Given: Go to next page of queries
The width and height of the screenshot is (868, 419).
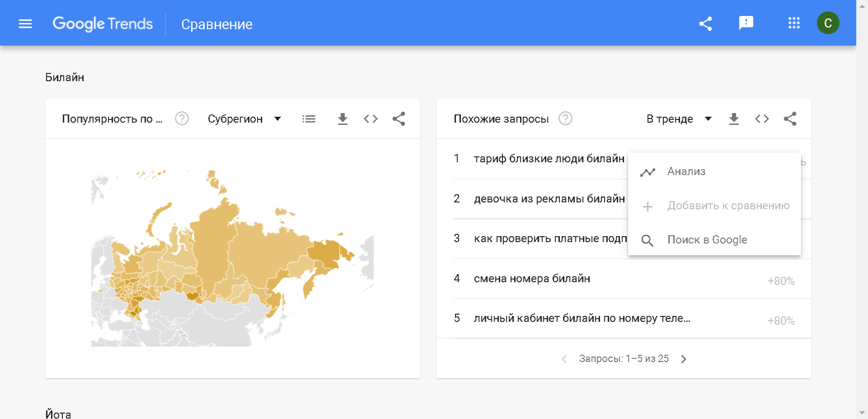Looking at the screenshot, I should click(683, 359).
